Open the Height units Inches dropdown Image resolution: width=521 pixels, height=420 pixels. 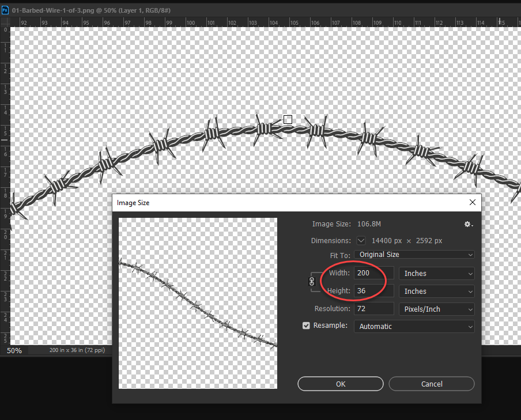pyautogui.click(x=436, y=292)
